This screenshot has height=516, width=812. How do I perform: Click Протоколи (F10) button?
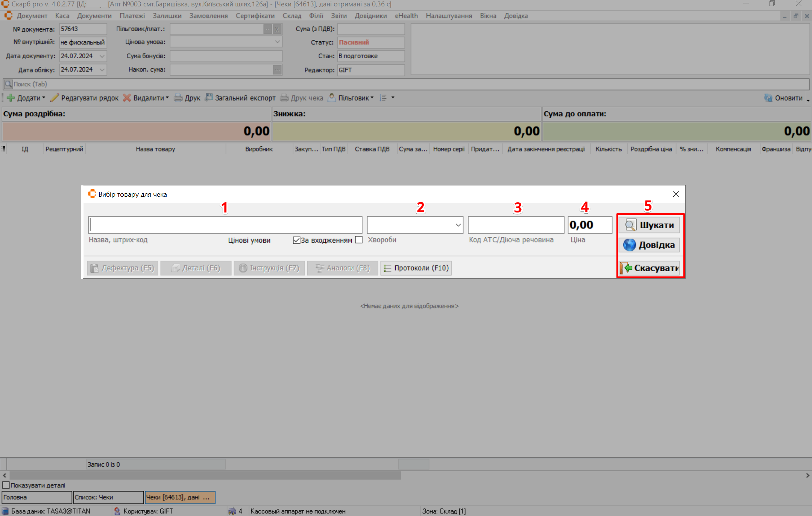416,268
